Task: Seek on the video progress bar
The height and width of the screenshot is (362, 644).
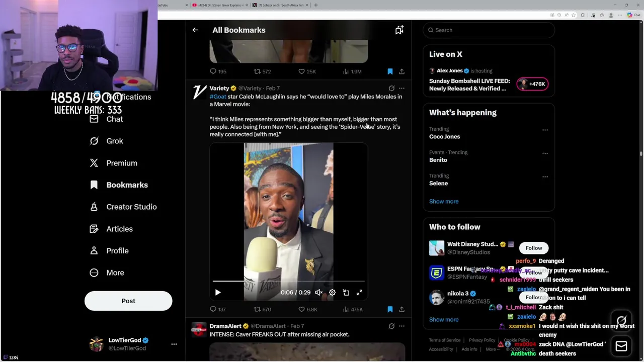Action: [288, 281]
